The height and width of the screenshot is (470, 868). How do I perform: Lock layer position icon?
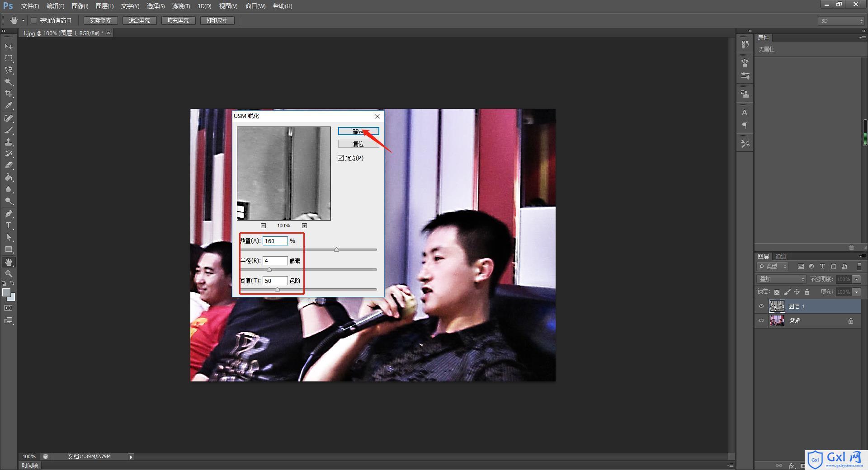797,292
